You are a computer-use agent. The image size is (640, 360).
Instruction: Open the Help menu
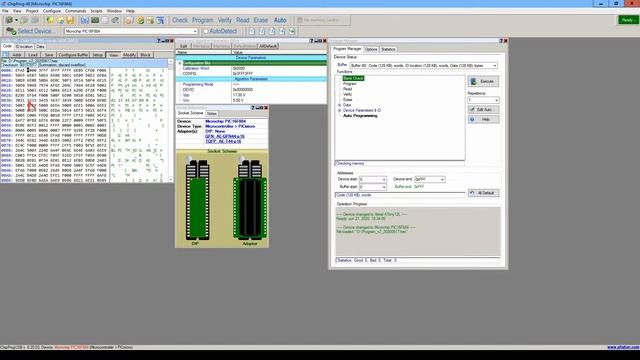(x=130, y=11)
